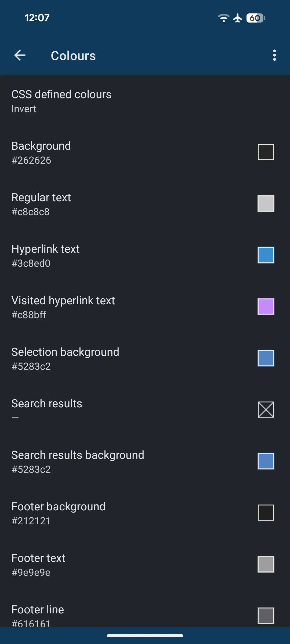Open the Hyperlink text setting label
Viewport: 290px width, 644px height.
[46, 249]
